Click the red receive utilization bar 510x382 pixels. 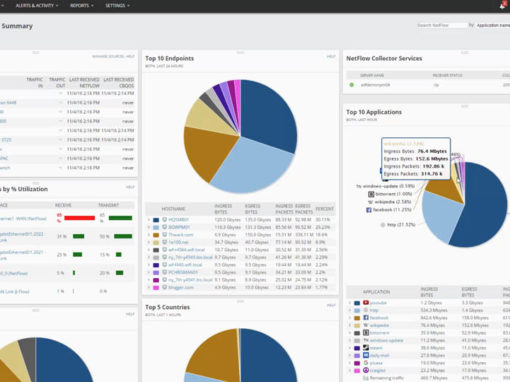coord(79,218)
